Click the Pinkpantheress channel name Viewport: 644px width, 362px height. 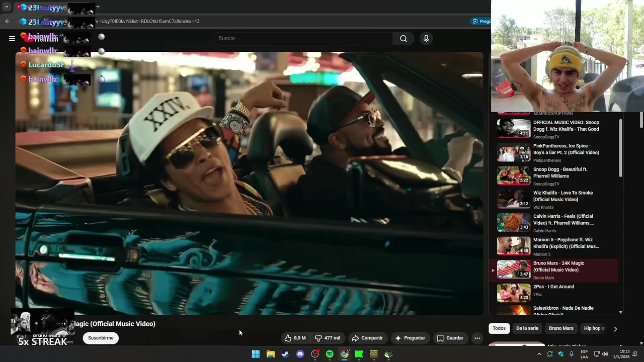point(547,160)
